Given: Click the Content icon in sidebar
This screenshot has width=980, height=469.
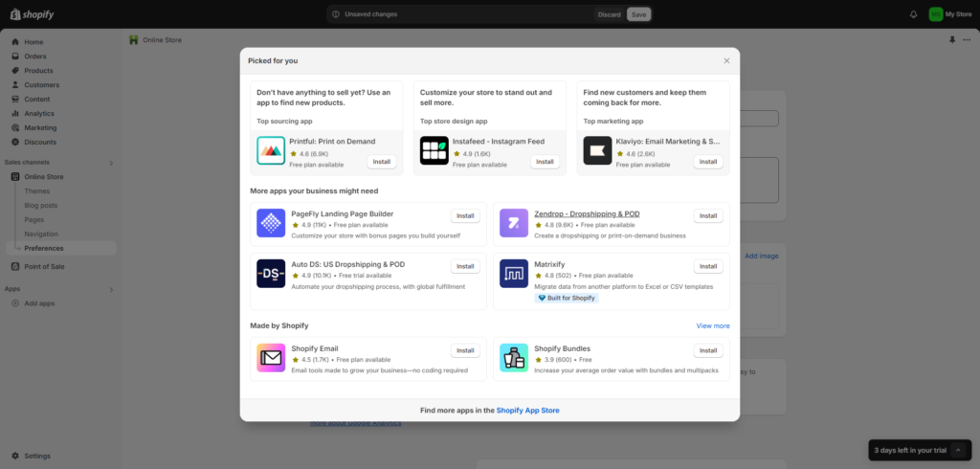Looking at the screenshot, I should click(x=15, y=100).
